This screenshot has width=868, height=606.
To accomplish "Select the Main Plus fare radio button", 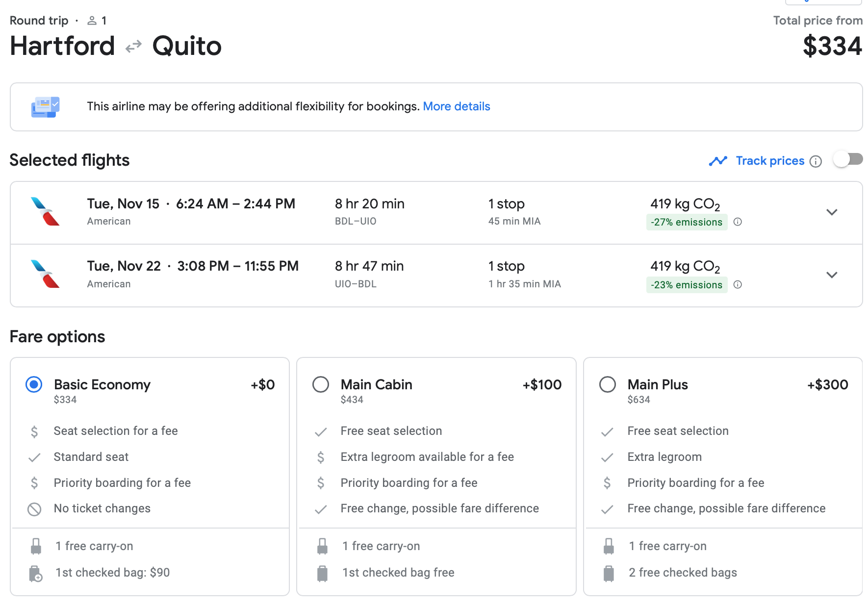I will (608, 384).
